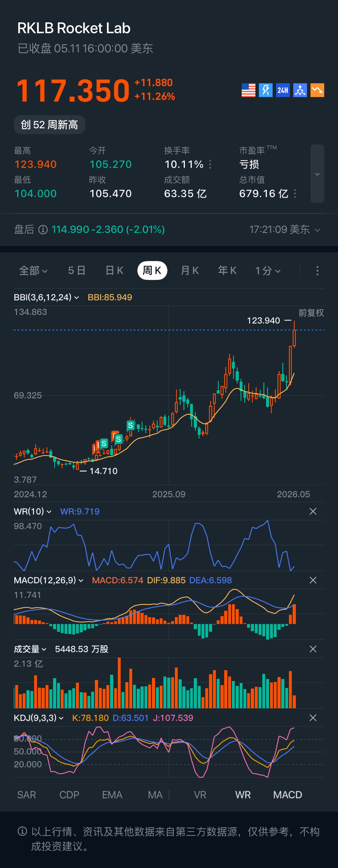Toggle the EMA indicator
The image size is (338, 868).
point(112,795)
